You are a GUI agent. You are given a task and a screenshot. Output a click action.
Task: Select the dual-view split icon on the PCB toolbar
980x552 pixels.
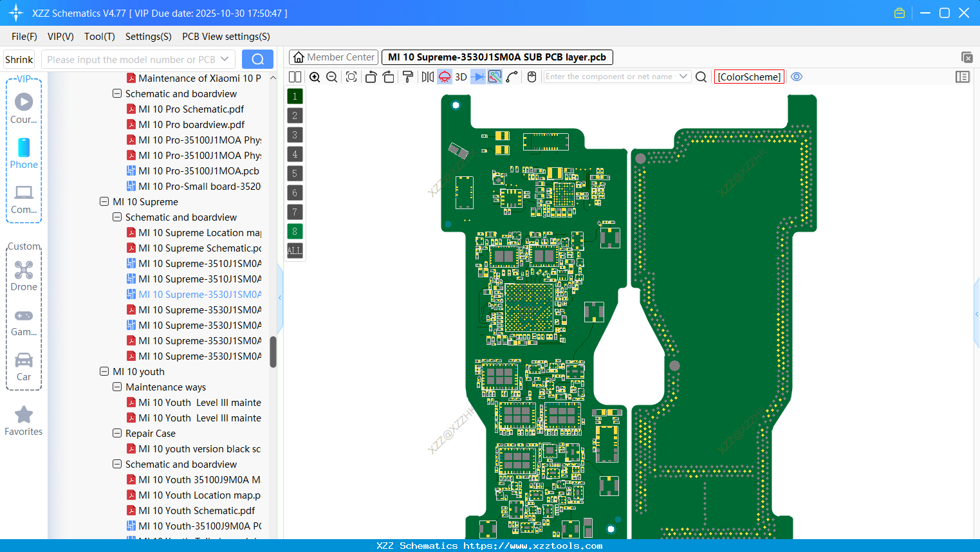(296, 77)
